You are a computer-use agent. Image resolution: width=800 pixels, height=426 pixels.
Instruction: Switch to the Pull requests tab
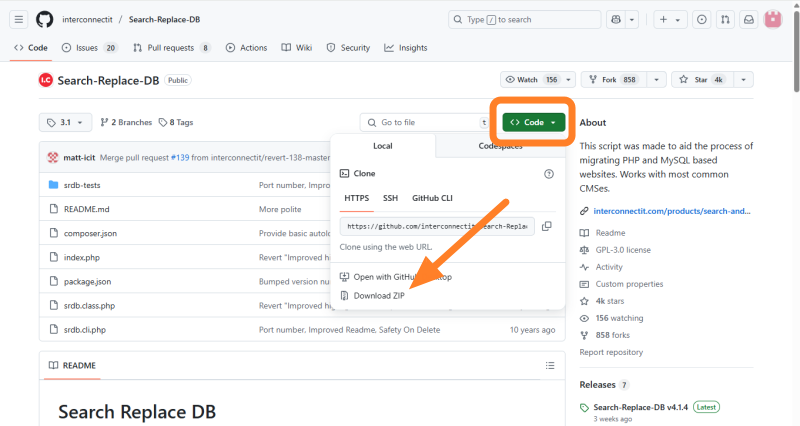171,47
